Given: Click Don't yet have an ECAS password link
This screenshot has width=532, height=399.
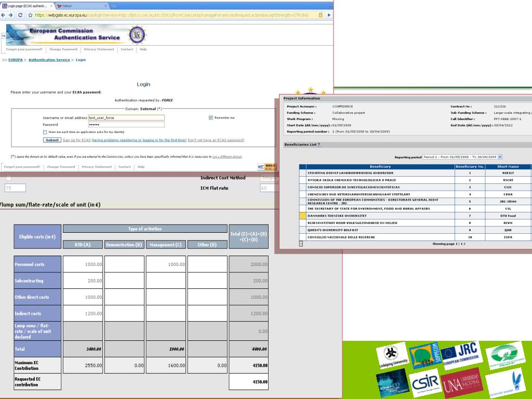Looking at the screenshot, I should pos(216,140).
